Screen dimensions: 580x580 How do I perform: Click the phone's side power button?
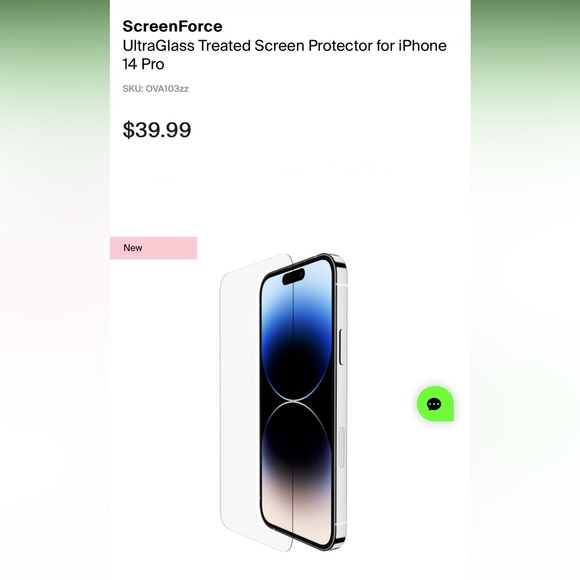pyautogui.click(x=341, y=347)
